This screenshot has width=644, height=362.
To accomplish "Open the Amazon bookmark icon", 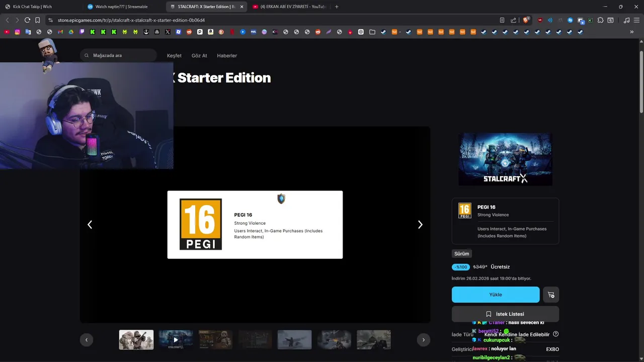I will tap(210, 32).
